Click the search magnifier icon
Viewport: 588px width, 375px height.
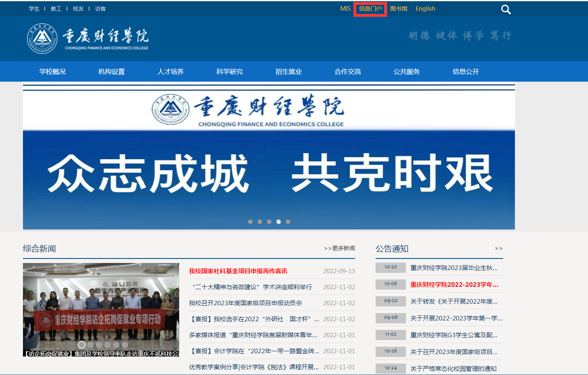click(x=506, y=9)
